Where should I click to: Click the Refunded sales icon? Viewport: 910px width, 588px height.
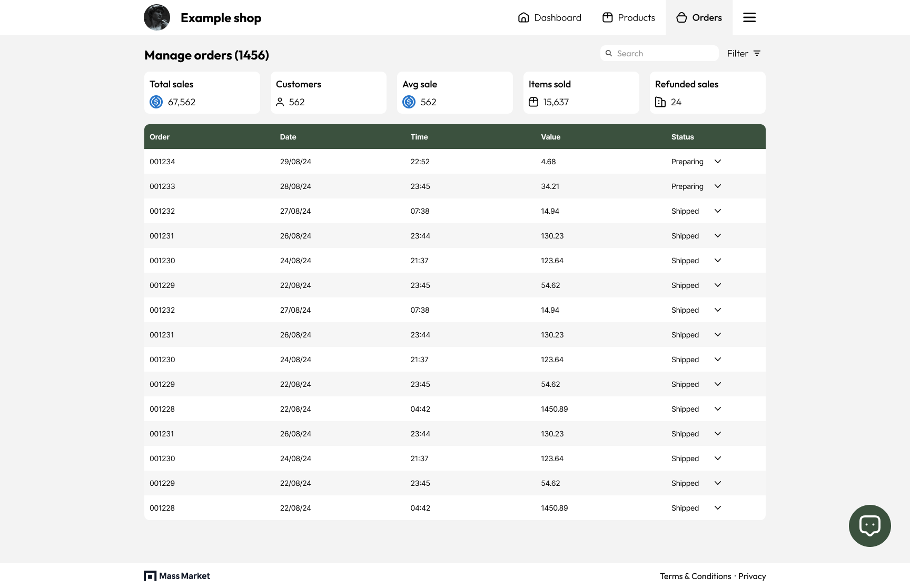click(660, 102)
